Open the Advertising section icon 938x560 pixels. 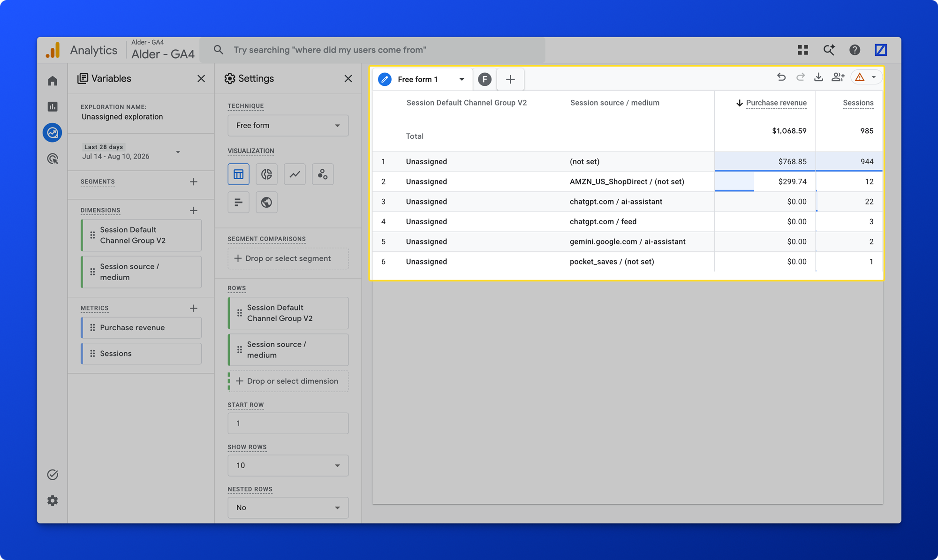53,159
